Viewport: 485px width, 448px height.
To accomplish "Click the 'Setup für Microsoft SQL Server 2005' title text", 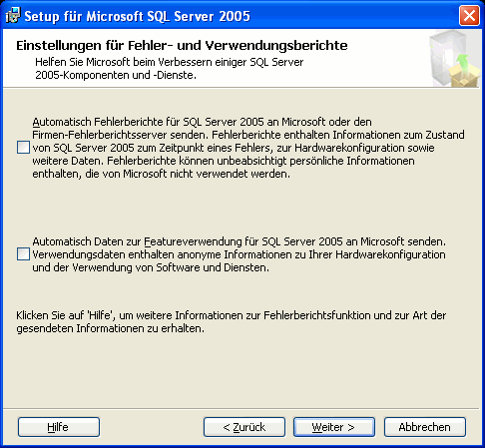I will pyautogui.click(x=137, y=16).
